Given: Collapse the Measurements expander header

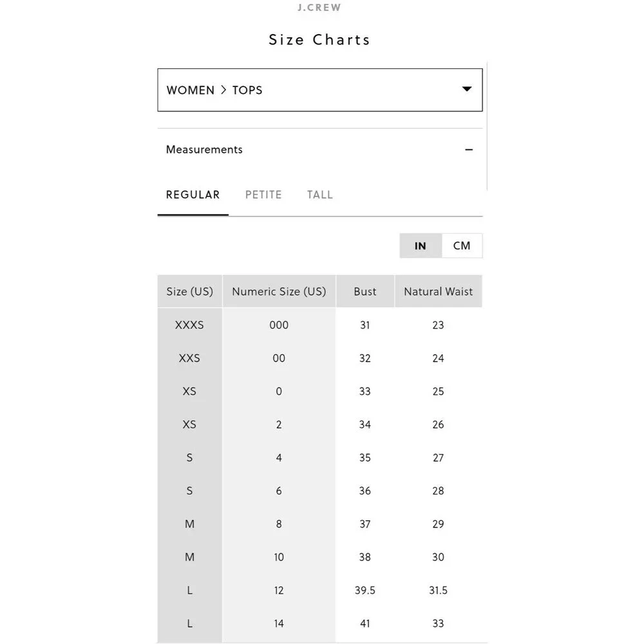Looking at the screenshot, I should tap(320, 149).
